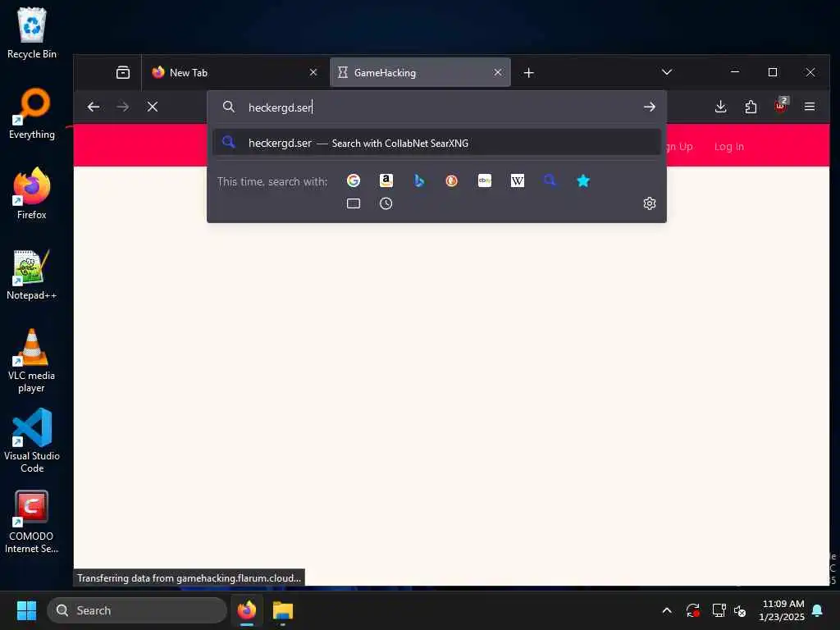This screenshot has height=630, width=840.
Task: Search this time with Wikipedia
Action: tap(518, 180)
